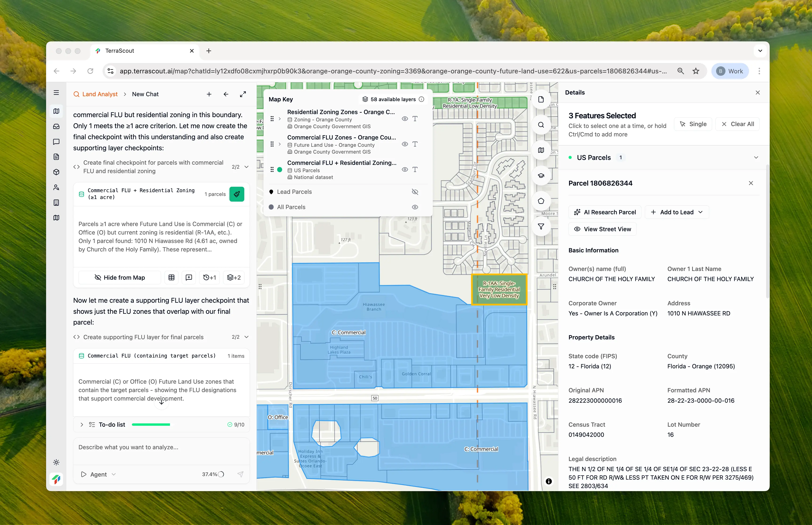Toggle visibility of Residential Zoning Zones layer
Viewport: 812px width, 525px height.
click(404, 119)
